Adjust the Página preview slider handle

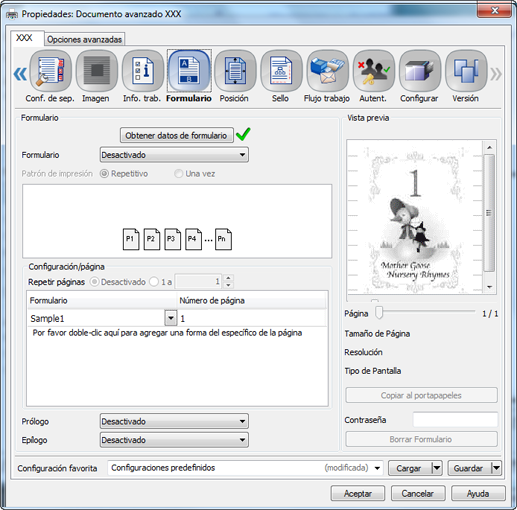(x=379, y=313)
